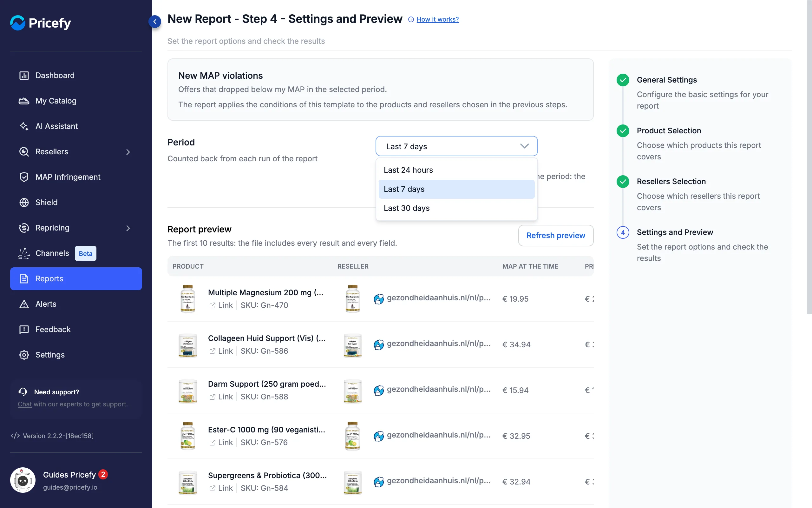812x508 pixels.
Task: Click reseller URL in the Ester-C row
Action: [x=438, y=435]
